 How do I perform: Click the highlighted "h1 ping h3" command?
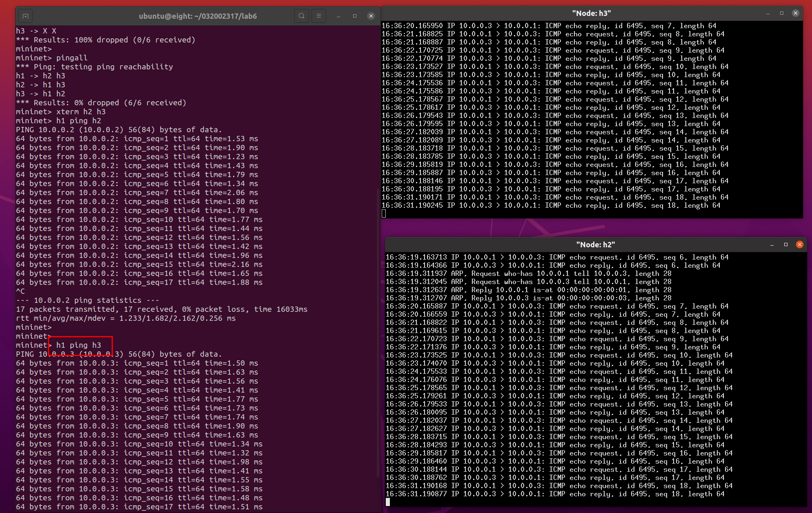click(79, 345)
